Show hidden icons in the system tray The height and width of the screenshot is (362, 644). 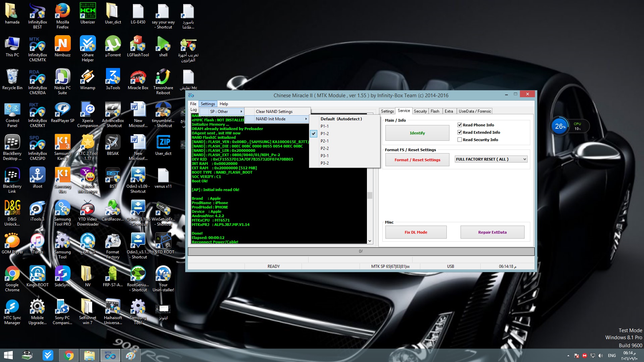pos(568,356)
